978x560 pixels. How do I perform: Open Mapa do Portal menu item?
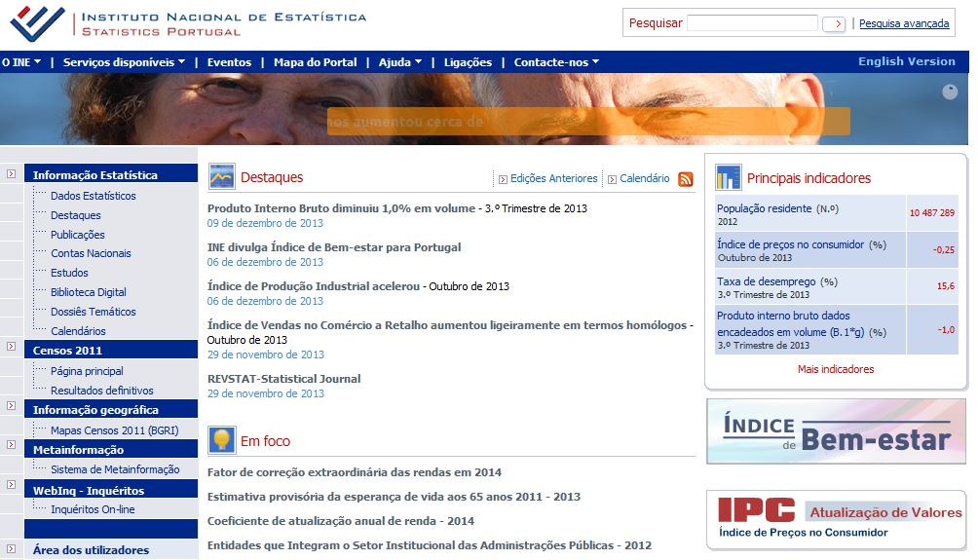point(315,62)
